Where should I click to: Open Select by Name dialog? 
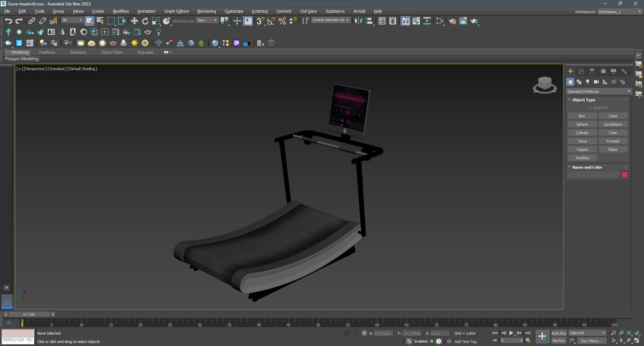pos(100,21)
